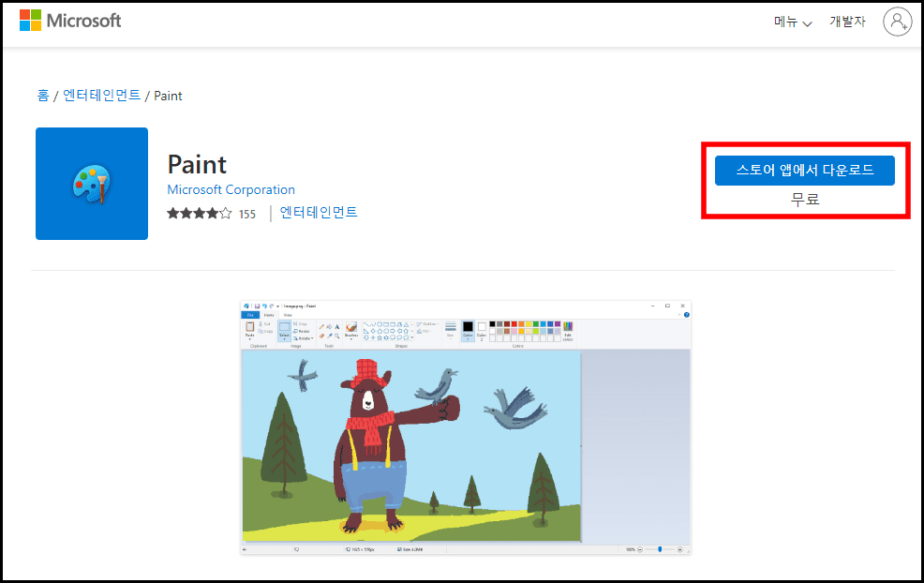Open the Paint screenshot thumbnail

(466, 427)
